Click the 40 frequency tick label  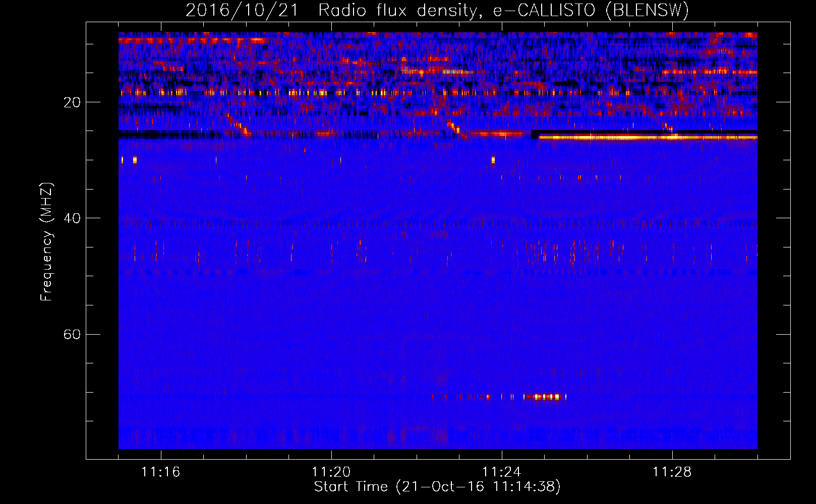[72, 218]
